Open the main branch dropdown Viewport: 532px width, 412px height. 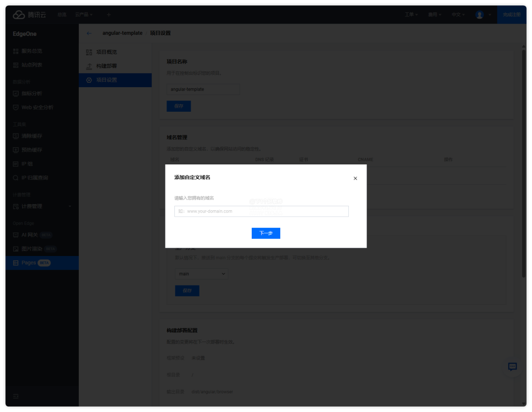click(x=201, y=274)
